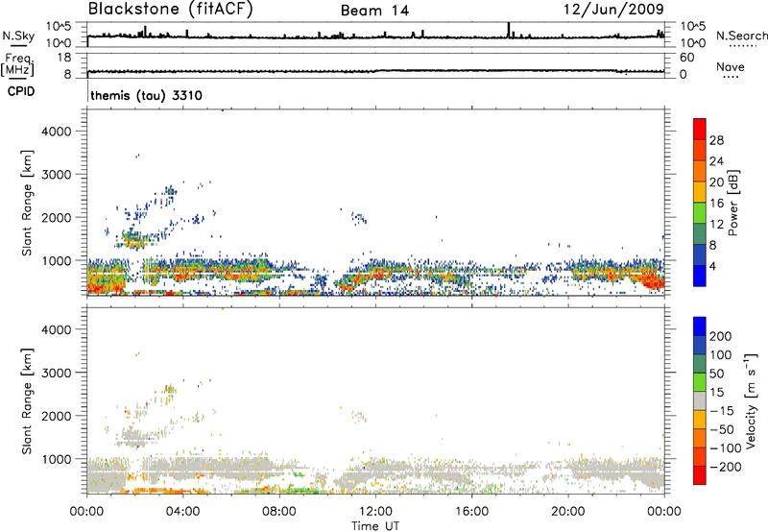Image resolution: width=768 pixels, height=532 pixels.
Task: Click the 'N.Search' legend label
Action: (741, 36)
